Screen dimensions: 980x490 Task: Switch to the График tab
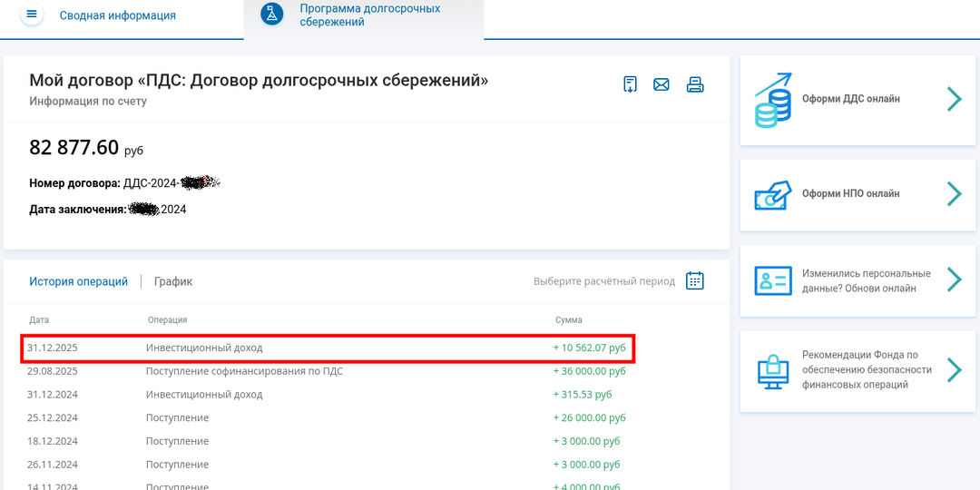pos(173,282)
